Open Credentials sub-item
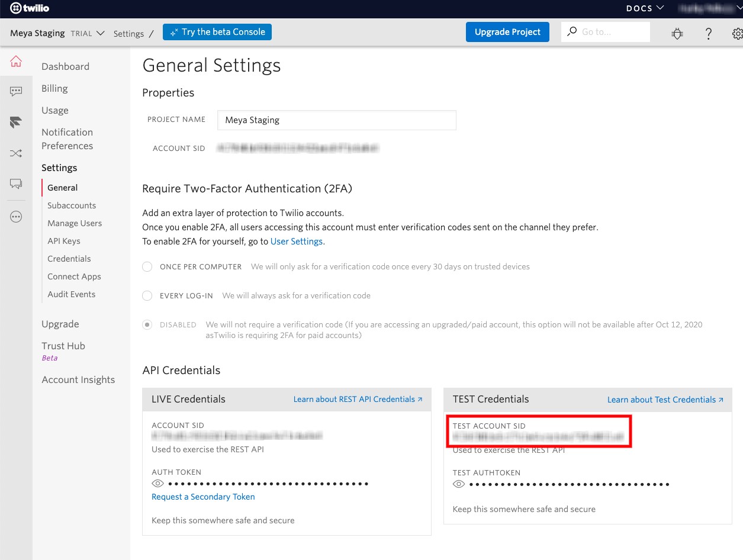Image resolution: width=743 pixels, height=560 pixels. pos(69,259)
